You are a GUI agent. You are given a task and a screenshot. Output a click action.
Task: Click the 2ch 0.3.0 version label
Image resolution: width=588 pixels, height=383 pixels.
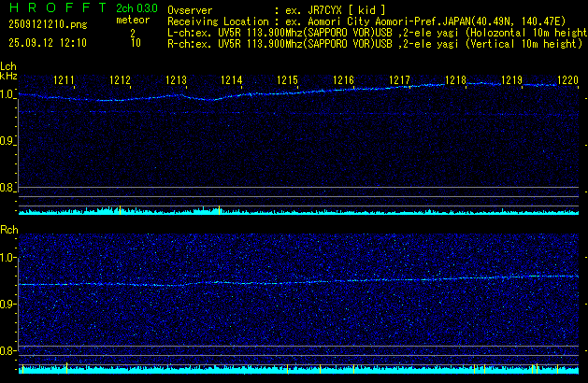click(136, 8)
